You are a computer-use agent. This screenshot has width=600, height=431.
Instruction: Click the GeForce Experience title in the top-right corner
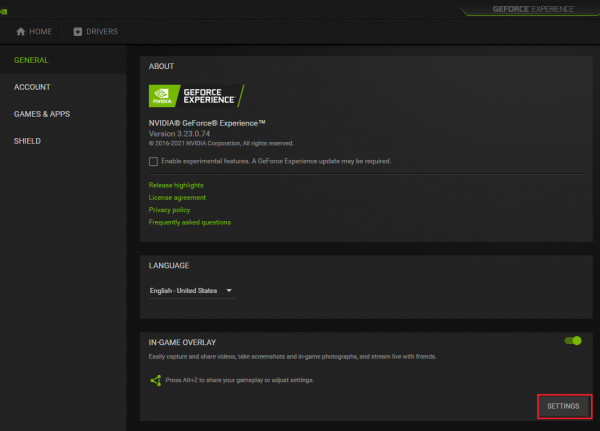(x=533, y=9)
